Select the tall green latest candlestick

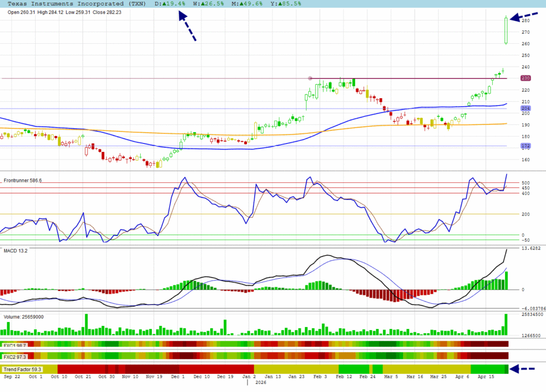[505, 31]
